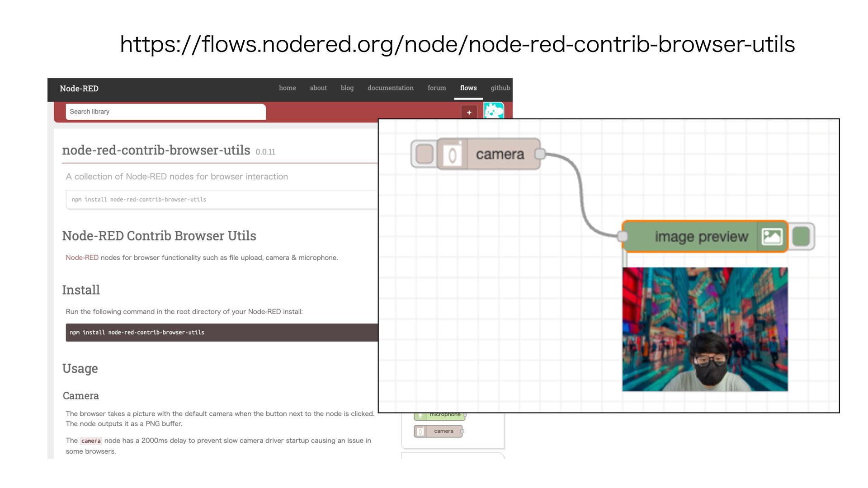Go to the blog page
Image resolution: width=868 pixels, height=488 pixels.
click(347, 88)
